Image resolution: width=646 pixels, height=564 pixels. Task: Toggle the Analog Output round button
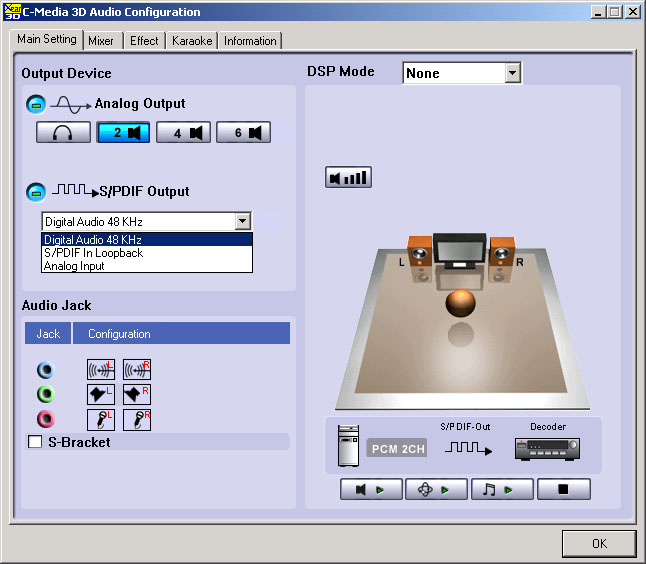coord(36,104)
